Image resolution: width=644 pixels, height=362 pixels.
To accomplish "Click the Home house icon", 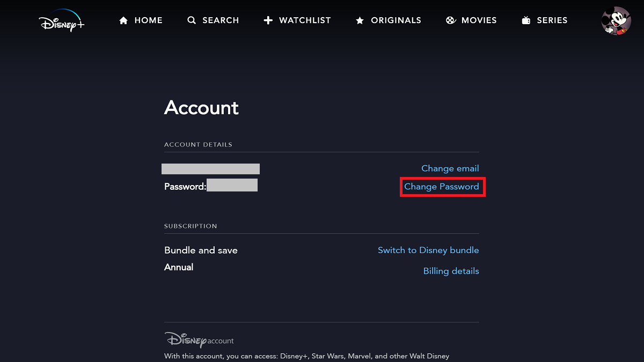I will coord(123,20).
